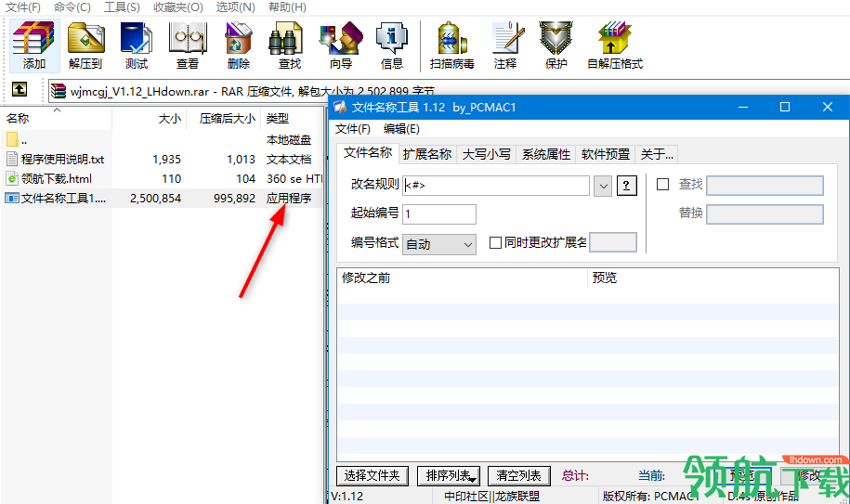Click the 文本文档 type cell
The width and height of the screenshot is (850, 504).
click(x=289, y=160)
